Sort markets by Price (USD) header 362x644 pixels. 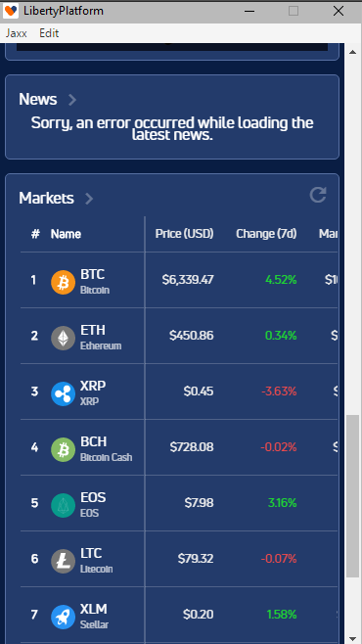click(184, 234)
